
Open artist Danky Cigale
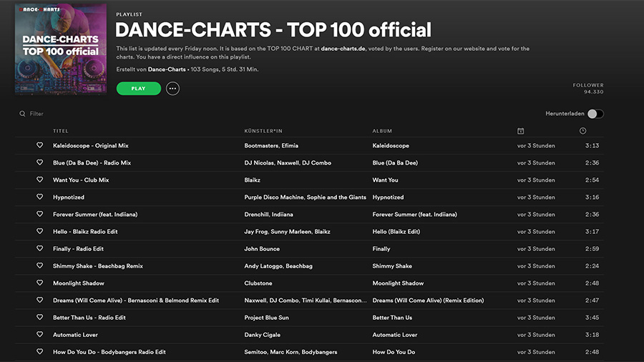(x=263, y=335)
